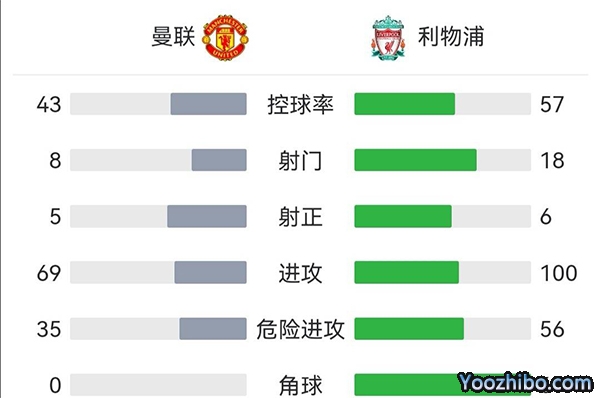Image resolution: width=600 pixels, height=398 pixels.
Task: Click Manchester United's possession value 43
Action: [x=49, y=104]
